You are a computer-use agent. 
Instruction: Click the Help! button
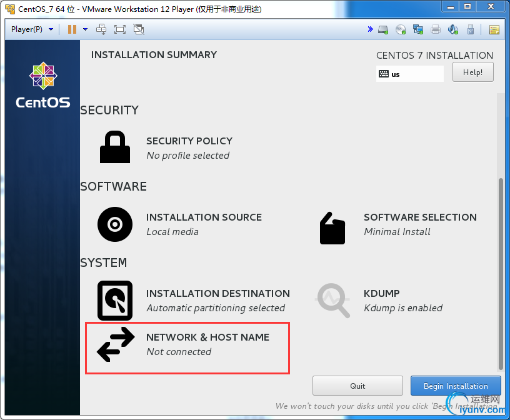point(473,72)
